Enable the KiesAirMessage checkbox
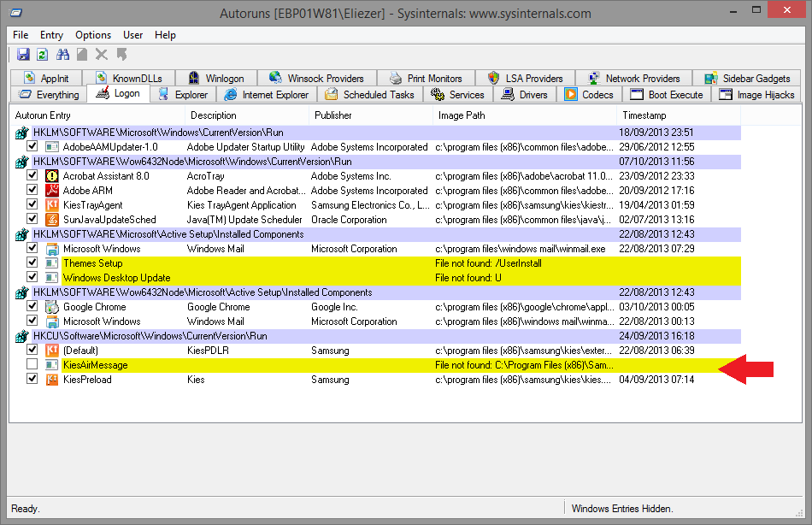Screen dimensions: 812x525 (32, 365)
